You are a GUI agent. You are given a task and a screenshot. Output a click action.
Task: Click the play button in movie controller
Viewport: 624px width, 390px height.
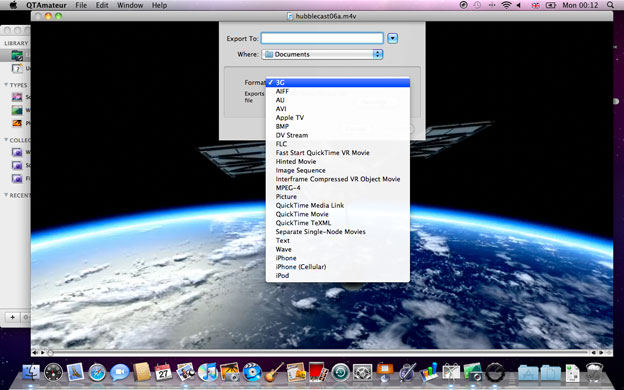[x=43, y=353]
